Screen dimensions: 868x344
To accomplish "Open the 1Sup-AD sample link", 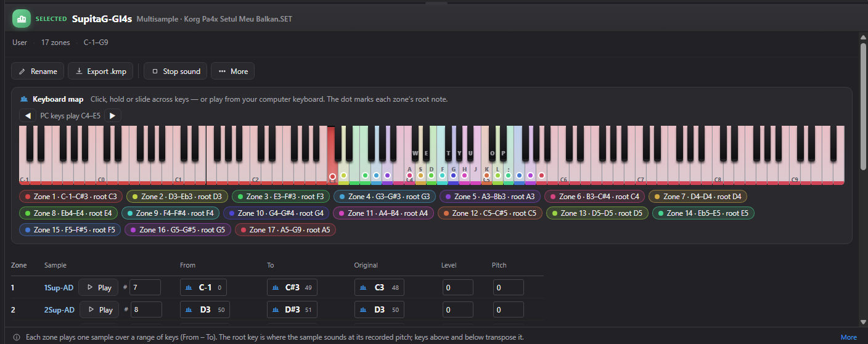I will 59,287.
